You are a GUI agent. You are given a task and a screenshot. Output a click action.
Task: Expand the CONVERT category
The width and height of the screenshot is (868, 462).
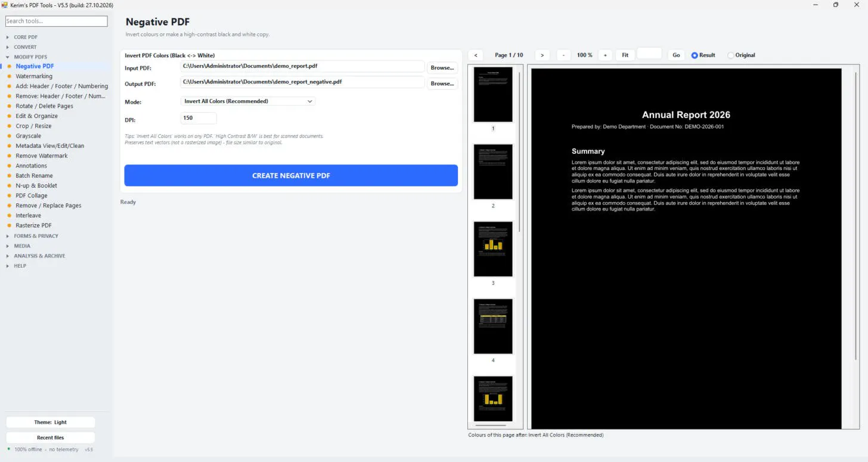tap(25, 47)
